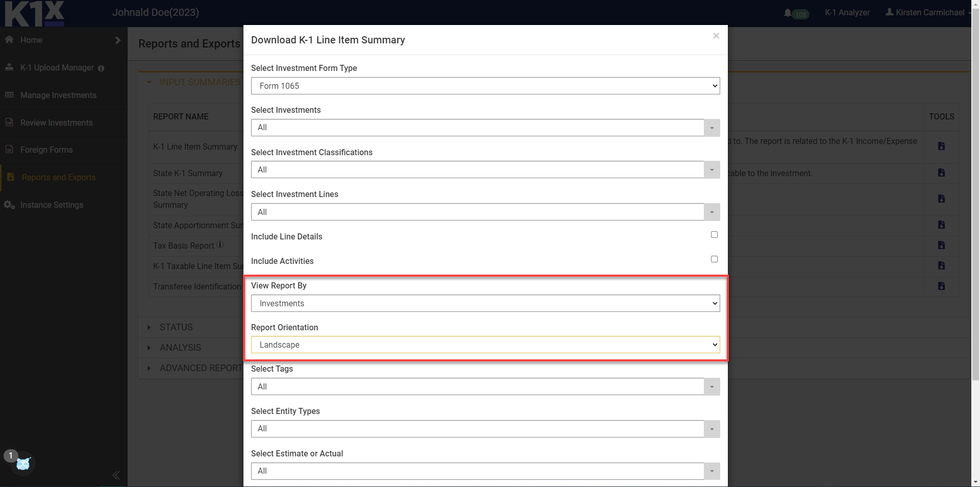This screenshot has height=487, width=980.
Task: Click the K1X logo
Action: point(35,14)
